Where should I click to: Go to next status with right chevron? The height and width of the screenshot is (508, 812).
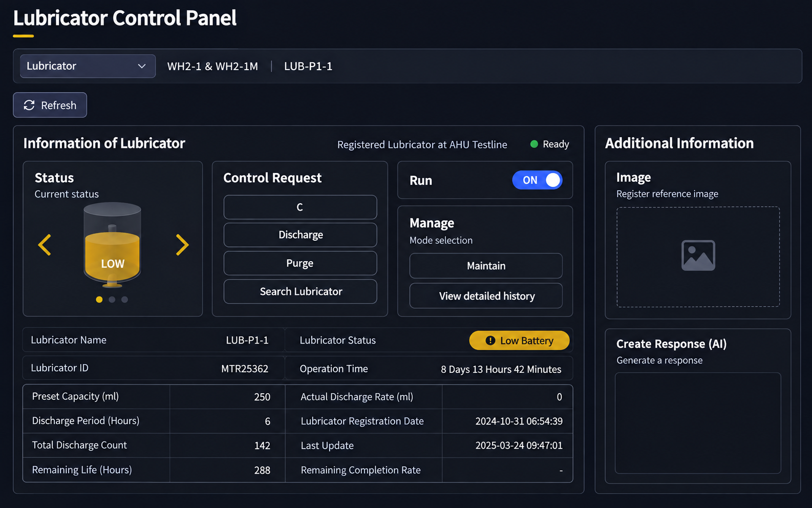(182, 245)
